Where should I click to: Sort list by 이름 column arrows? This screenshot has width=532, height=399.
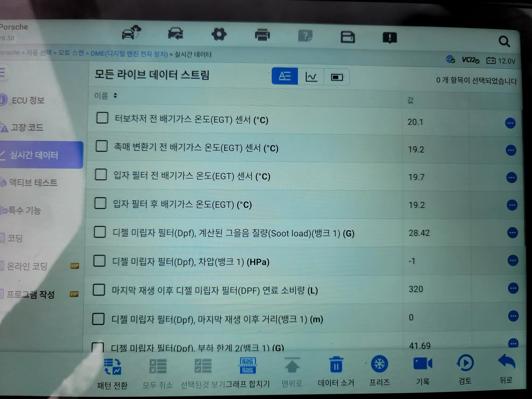pyautogui.click(x=115, y=95)
